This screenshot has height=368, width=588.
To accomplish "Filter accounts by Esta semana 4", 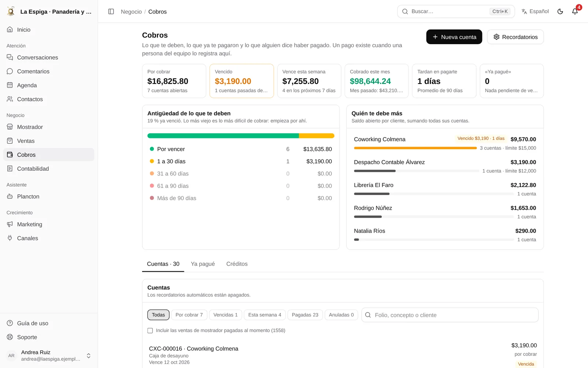I will [x=265, y=315].
